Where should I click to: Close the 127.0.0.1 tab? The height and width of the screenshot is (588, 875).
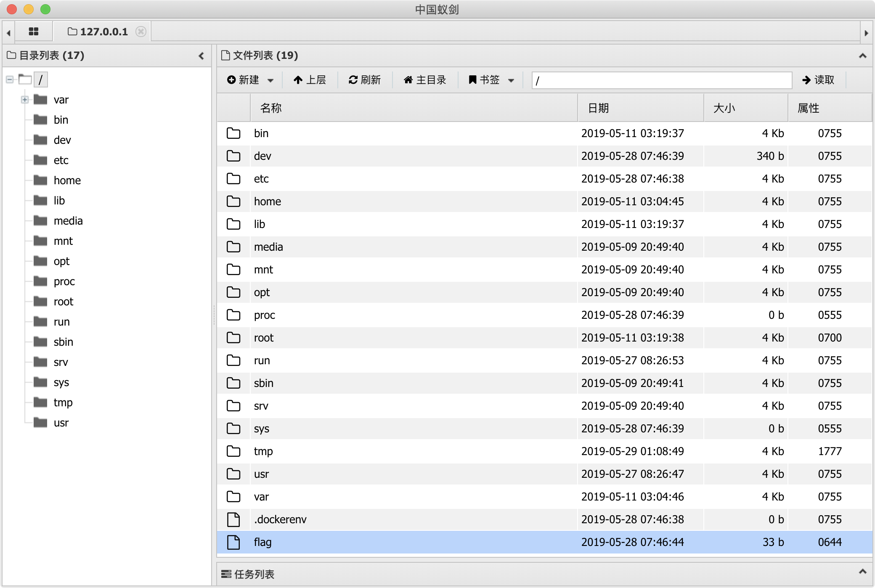click(141, 32)
